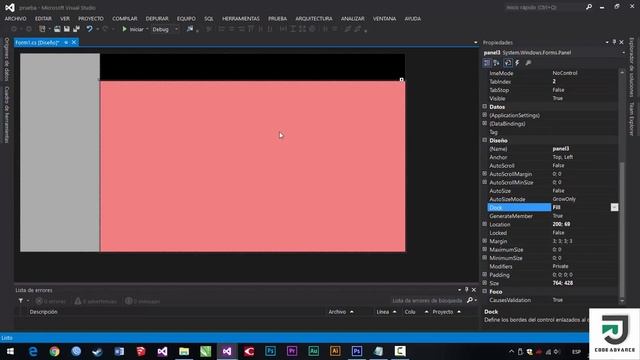Click the Undo arrow in toolbar
Screen dimensions: 640x360
89,29
